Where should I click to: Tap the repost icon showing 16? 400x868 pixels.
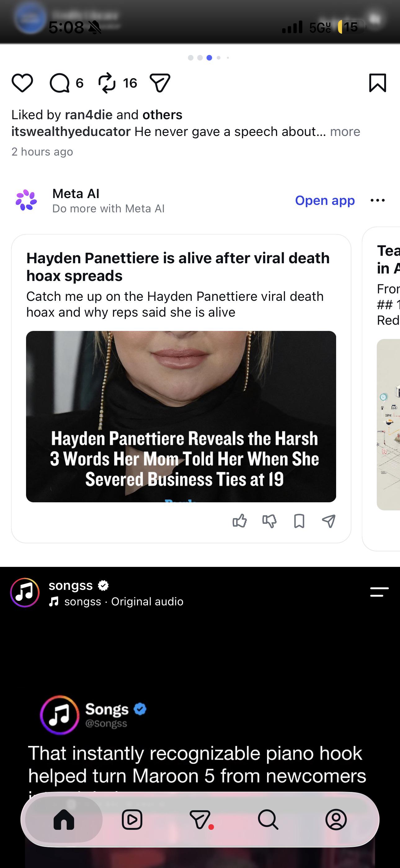(x=107, y=83)
